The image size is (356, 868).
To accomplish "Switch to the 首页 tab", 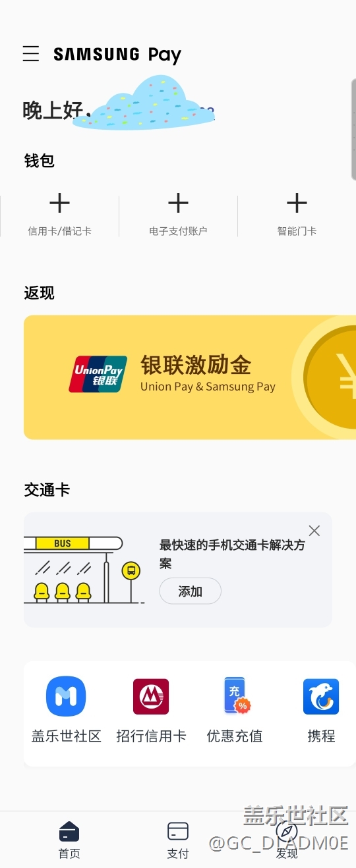I will 69,840.
